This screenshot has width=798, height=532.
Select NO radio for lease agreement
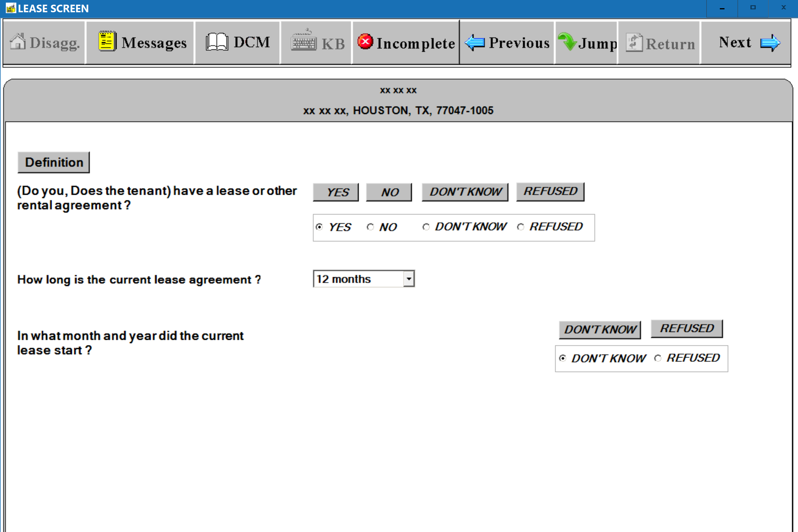point(370,227)
